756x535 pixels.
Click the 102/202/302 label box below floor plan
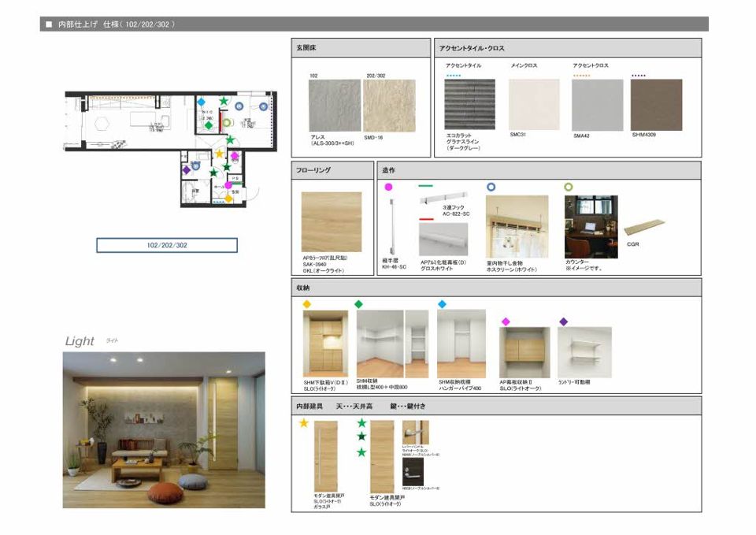166,245
